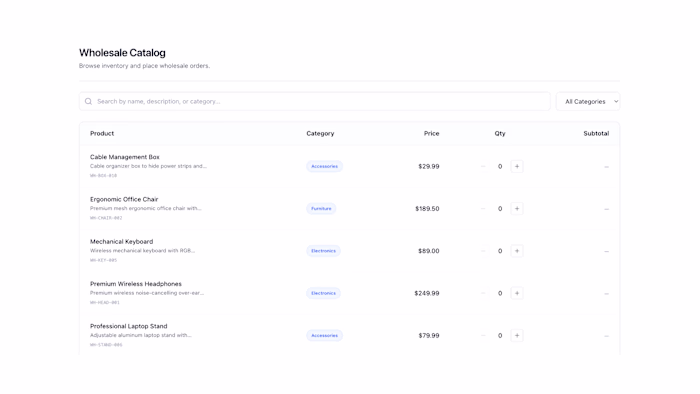
Task: Increase quantity for Ergonomic Office Chair
Action: [517, 208]
